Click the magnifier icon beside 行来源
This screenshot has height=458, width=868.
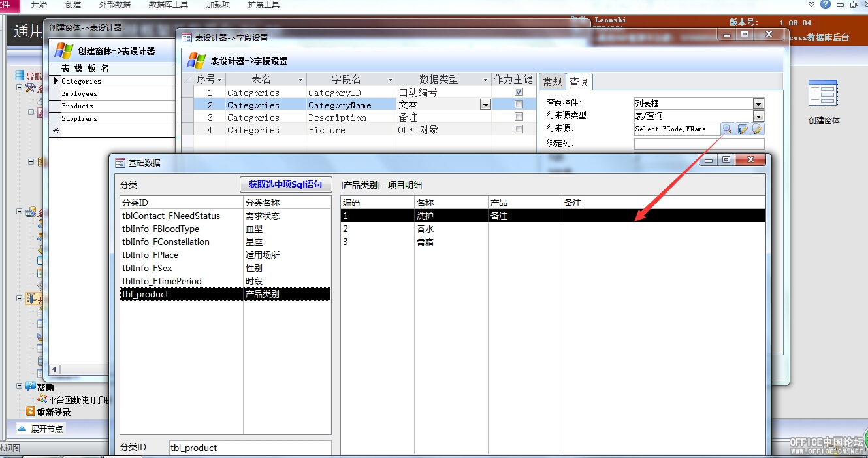pyautogui.click(x=727, y=129)
